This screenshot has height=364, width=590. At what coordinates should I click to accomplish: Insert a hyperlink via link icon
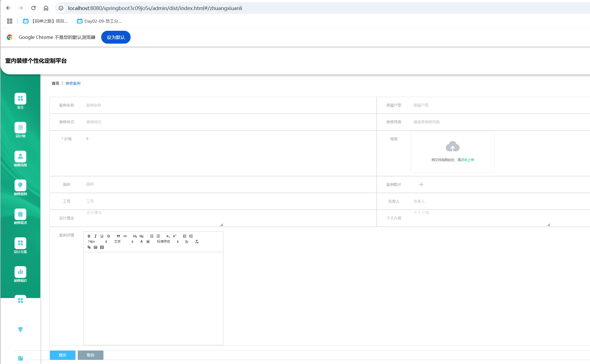pyautogui.click(x=89, y=247)
